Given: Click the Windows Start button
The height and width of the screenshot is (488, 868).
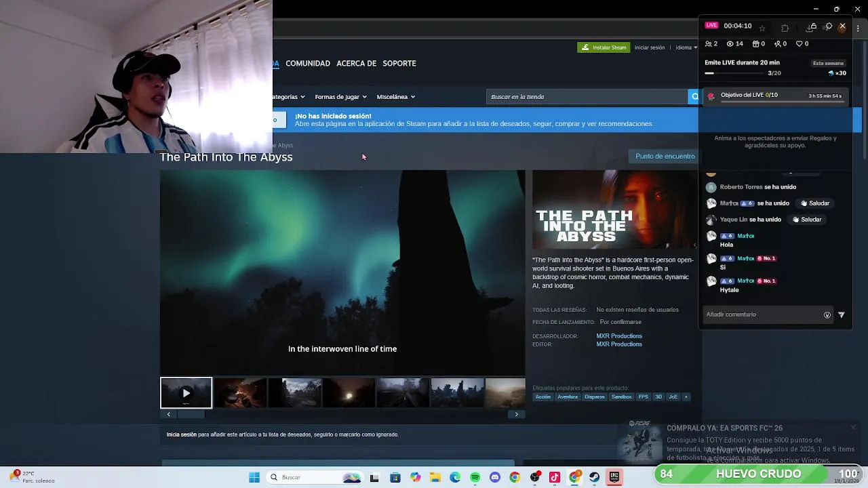Looking at the screenshot, I should pyautogui.click(x=254, y=477).
